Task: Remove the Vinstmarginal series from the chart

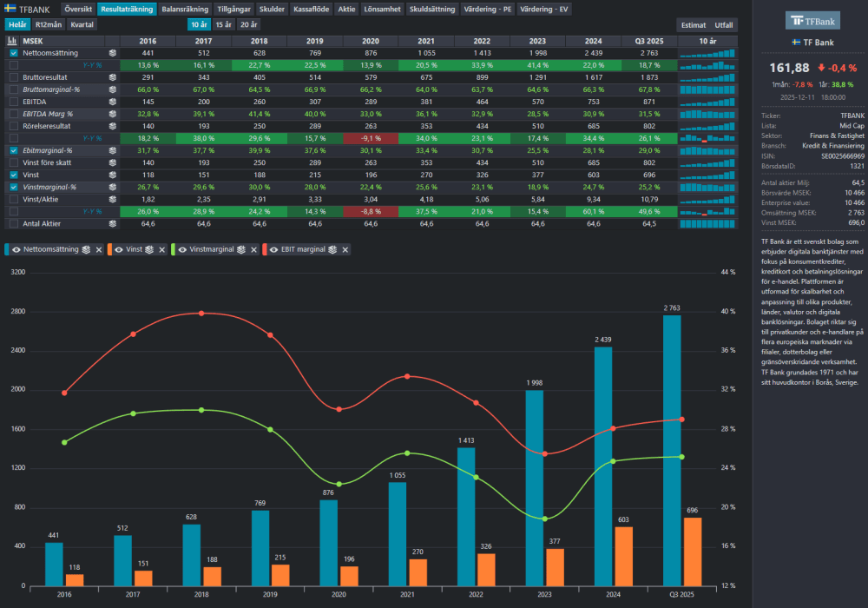Action: tap(253, 250)
